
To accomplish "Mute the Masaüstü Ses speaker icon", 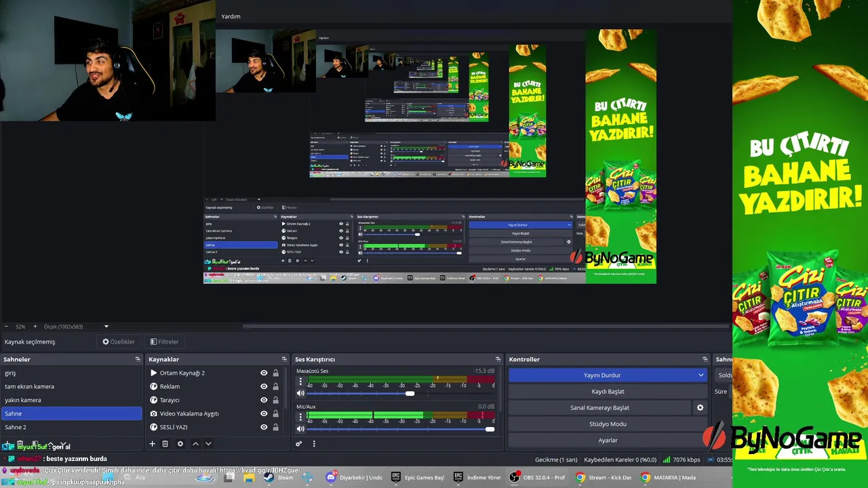I will (300, 393).
